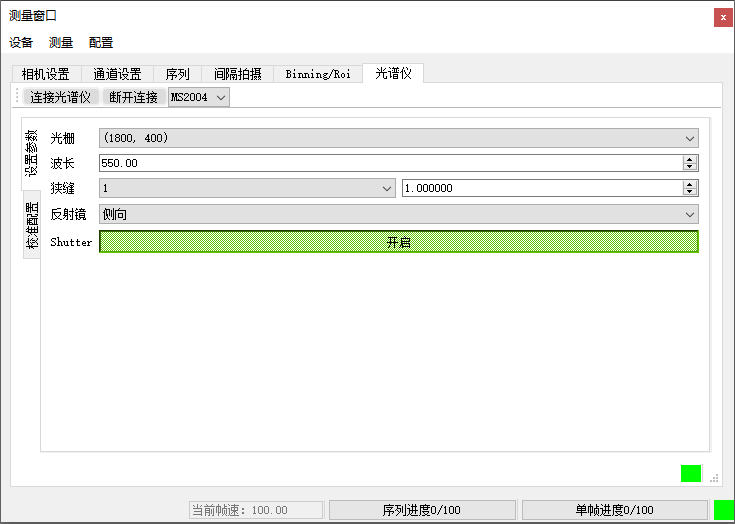Open the 测量 menu

pyautogui.click(x=61, y=43)
